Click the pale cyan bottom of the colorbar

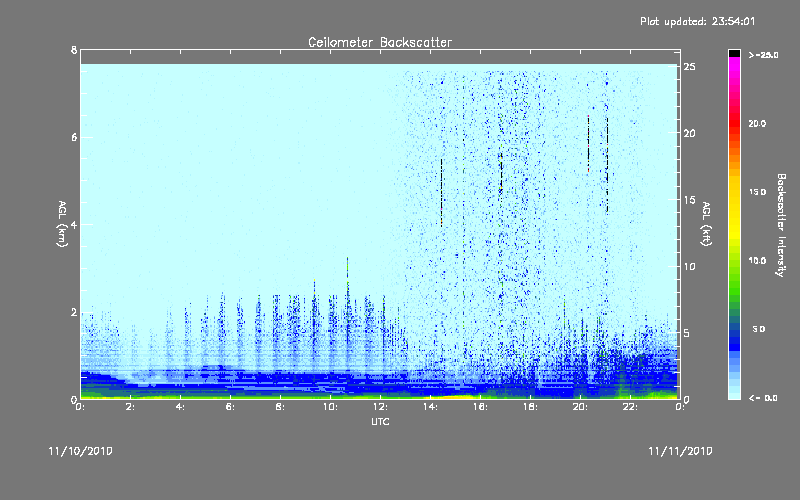click(x=734, y=394)
